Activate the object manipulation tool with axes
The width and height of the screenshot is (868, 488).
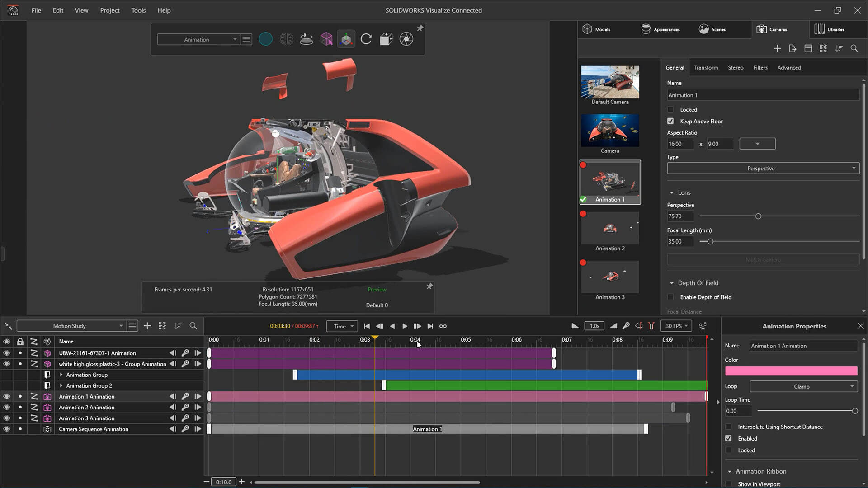(346, 39)
